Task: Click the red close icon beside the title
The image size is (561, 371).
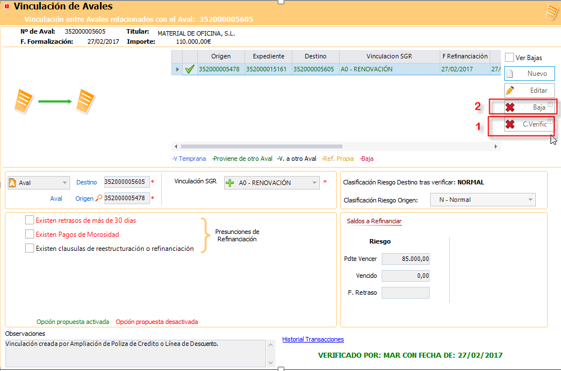Action: [6, 6]
